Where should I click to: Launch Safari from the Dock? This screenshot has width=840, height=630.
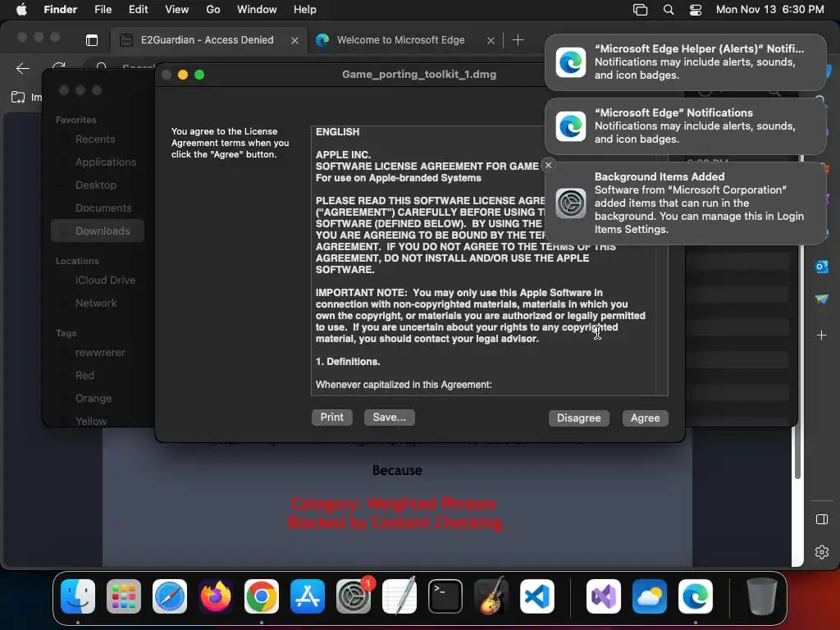(x=170, y=596)
